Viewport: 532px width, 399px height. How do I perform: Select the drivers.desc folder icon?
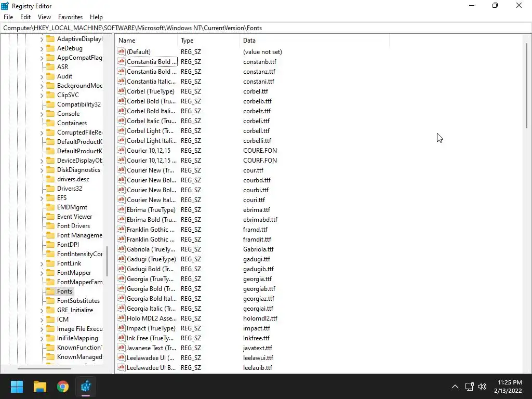(x=50, y=179)
